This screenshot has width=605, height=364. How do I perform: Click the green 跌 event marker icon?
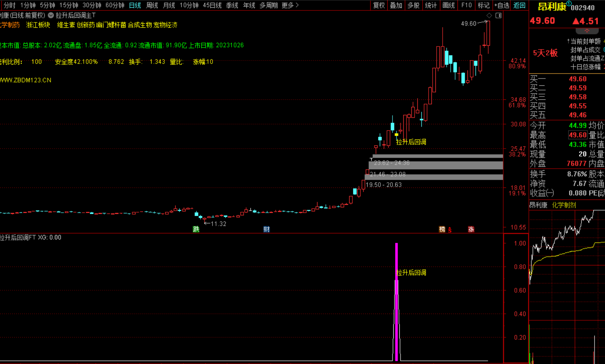[196, 229]
